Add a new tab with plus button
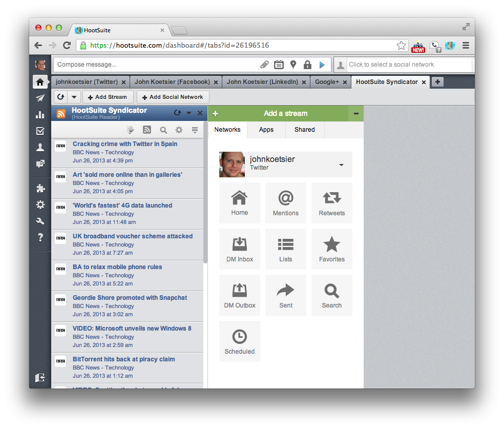 (x=437, y=82)
